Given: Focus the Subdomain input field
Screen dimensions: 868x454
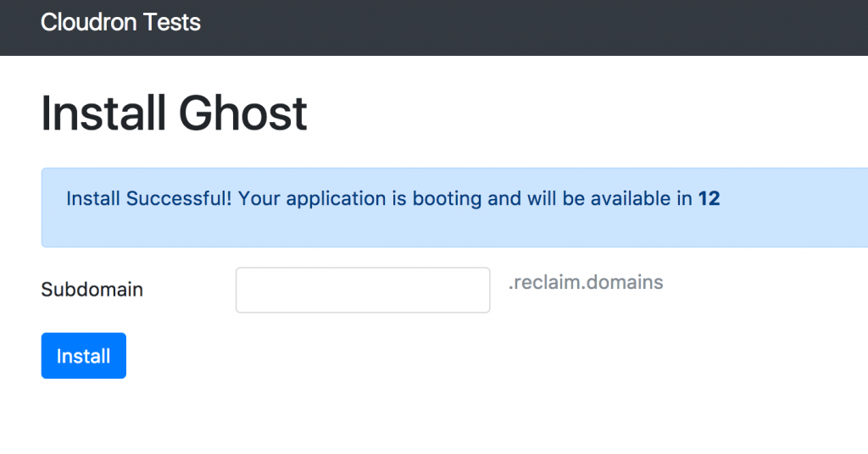Looking at the screenshot, I should coord(363,290).
